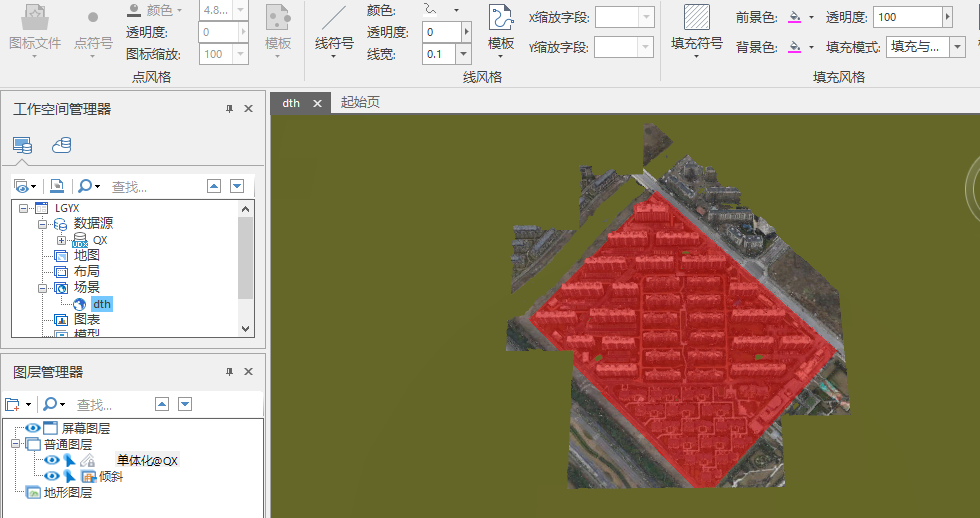Select the local workspace view icon
980x518 pixels.
click(22, 146)
